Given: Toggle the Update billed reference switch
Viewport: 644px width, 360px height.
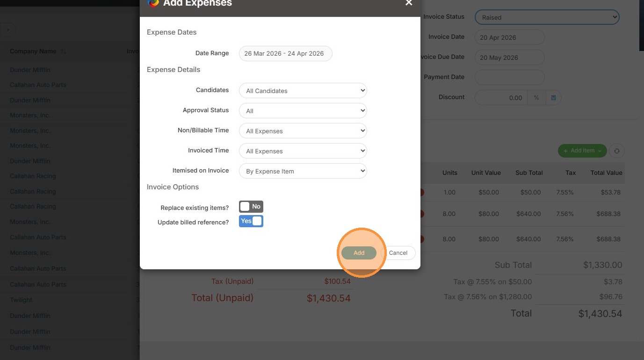Looking at the screenshot, I should 251,221.
